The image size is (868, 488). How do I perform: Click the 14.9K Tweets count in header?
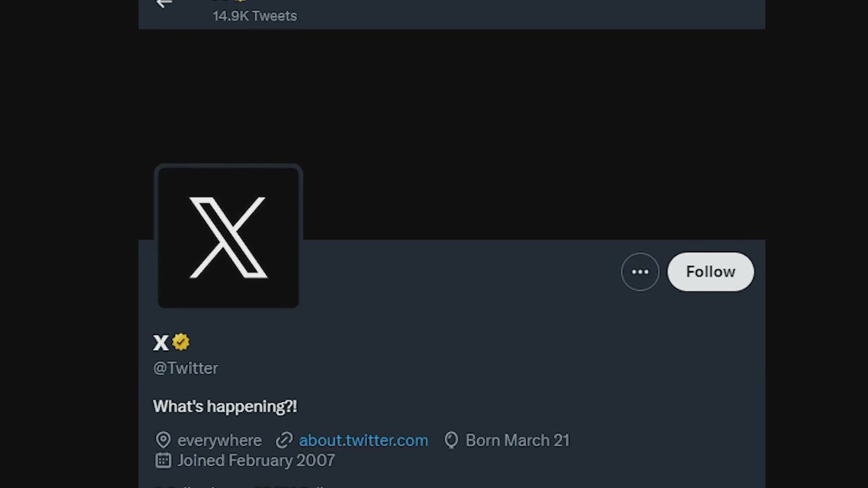[254, 15]
